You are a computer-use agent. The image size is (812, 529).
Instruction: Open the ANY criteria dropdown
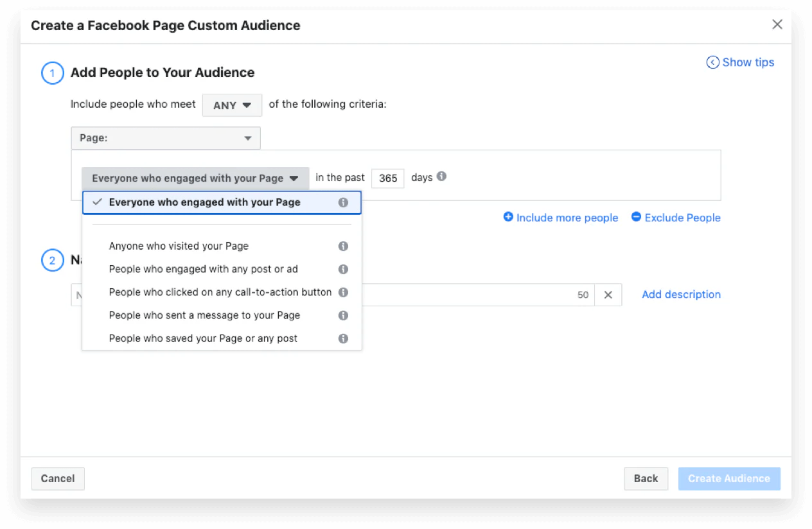pos(232,105)
